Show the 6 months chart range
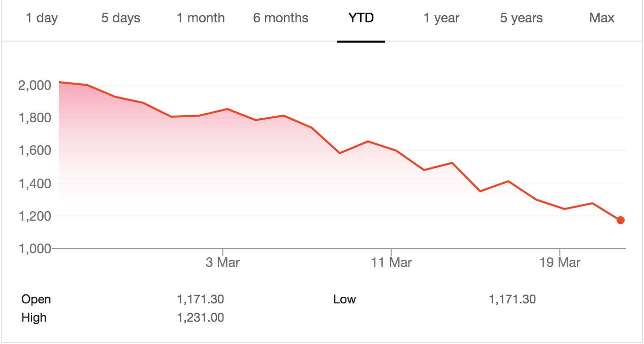 [281, 18]
